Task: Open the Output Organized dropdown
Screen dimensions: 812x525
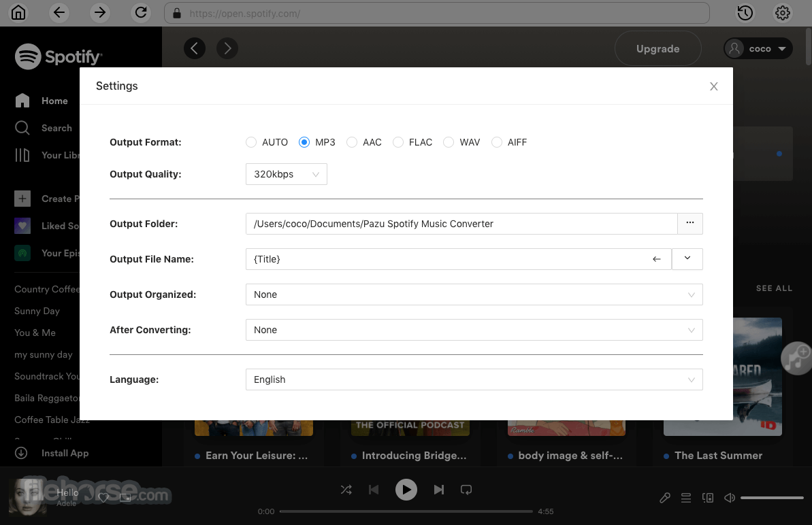Action: 474,294
